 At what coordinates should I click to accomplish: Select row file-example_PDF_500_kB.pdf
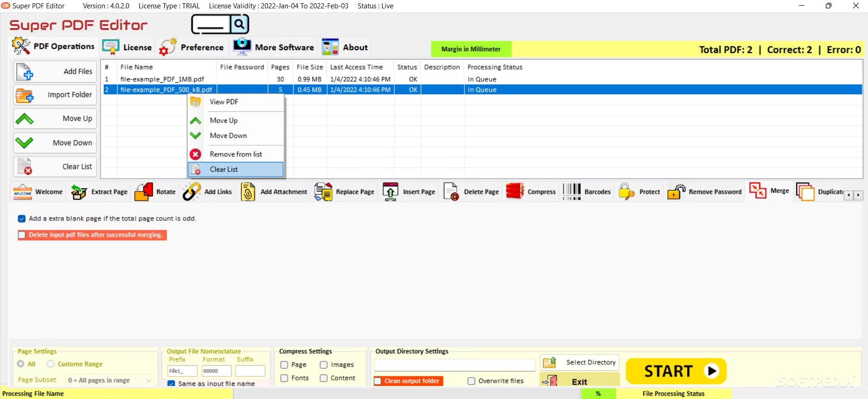pos(482,90)
